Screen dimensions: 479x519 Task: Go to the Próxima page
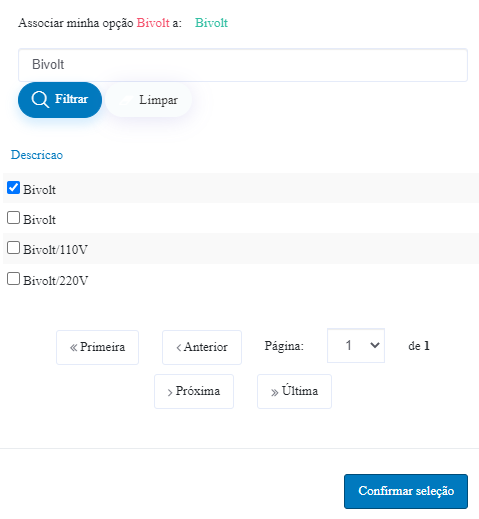194,391
